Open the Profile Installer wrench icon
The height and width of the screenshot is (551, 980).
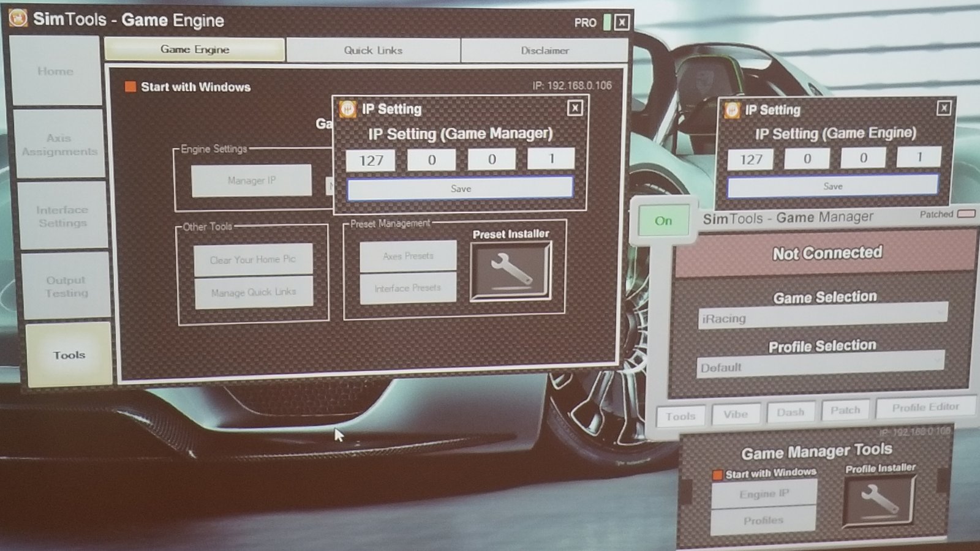[878, 501]
